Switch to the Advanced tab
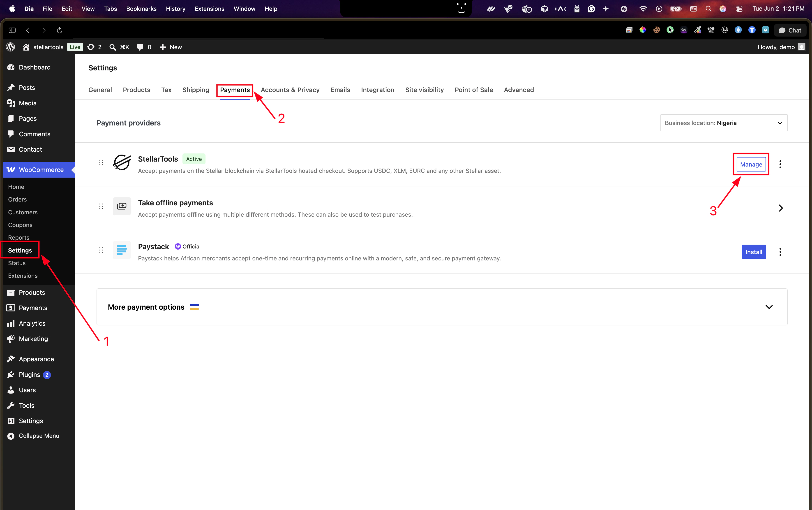Image resolution: width=812 pixels, height=510 pixels. [x=519, y=90]
